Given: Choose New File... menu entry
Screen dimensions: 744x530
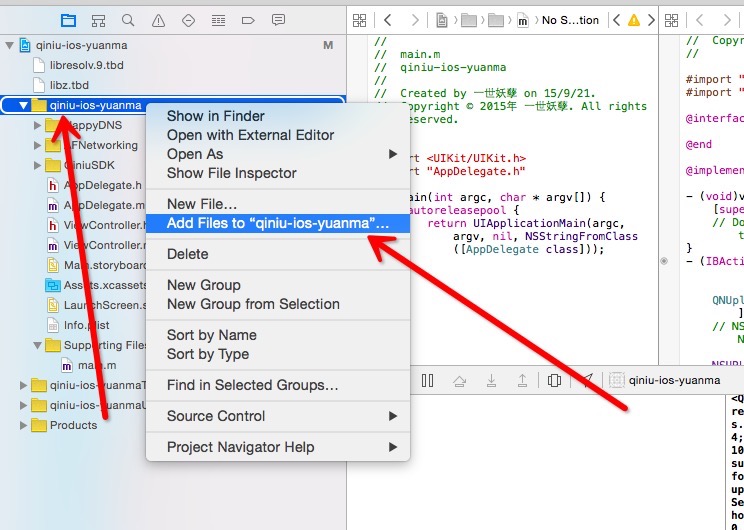Looking at the screenshot, I should (278, 204).
